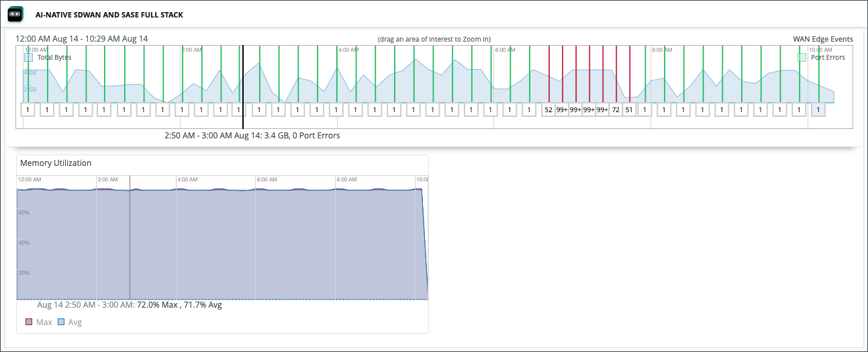The image size is (868, 352).
Task: Click the 'WAN Edge Events' label
Action: (x=823, y=39)
